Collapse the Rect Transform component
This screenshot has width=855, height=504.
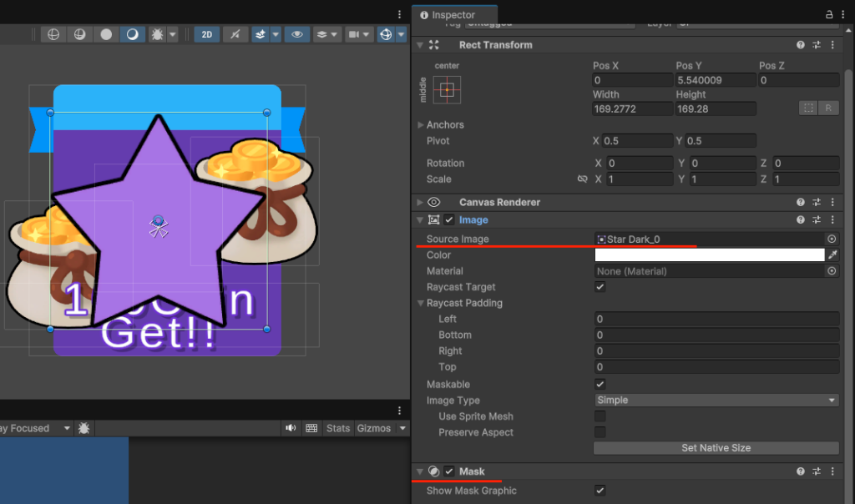420,45
